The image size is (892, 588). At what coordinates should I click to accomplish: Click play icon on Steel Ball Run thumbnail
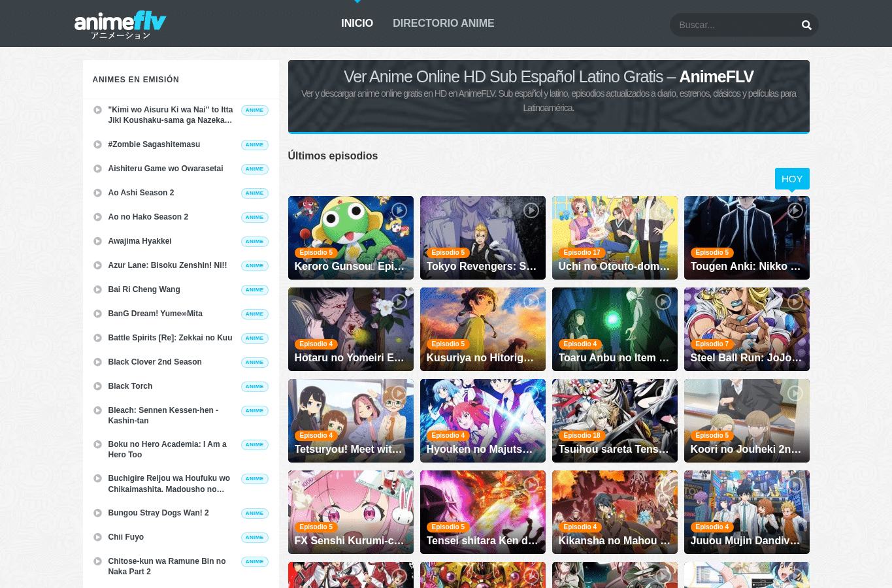click(795, 302)
